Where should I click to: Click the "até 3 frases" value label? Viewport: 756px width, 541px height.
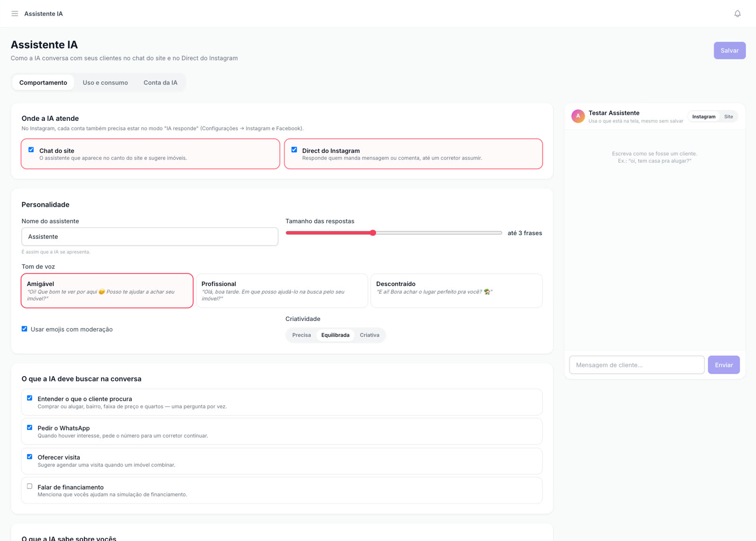[x=525, y=233]
